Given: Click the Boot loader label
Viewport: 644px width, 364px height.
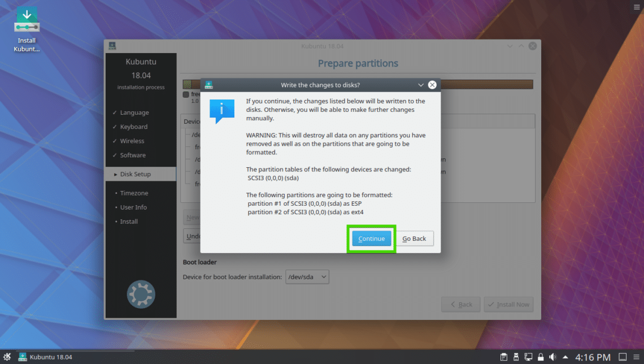Looking at the screenshot, I should (199, 262).
